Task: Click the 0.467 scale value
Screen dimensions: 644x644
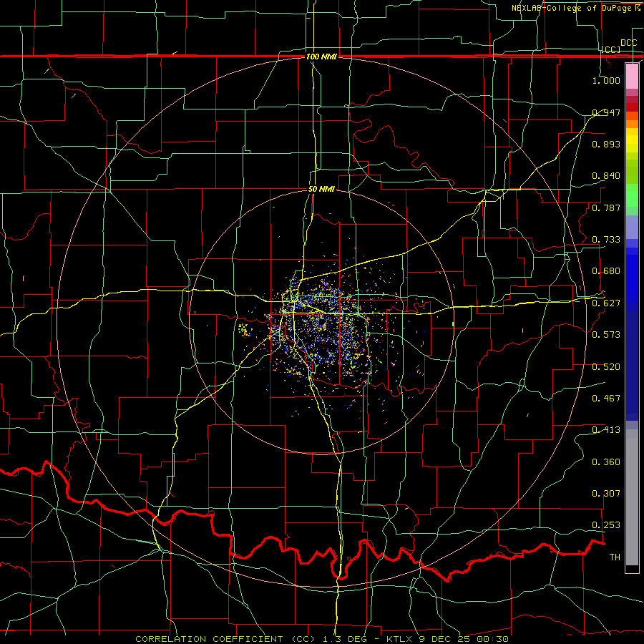Action: (x=606, y=399)
